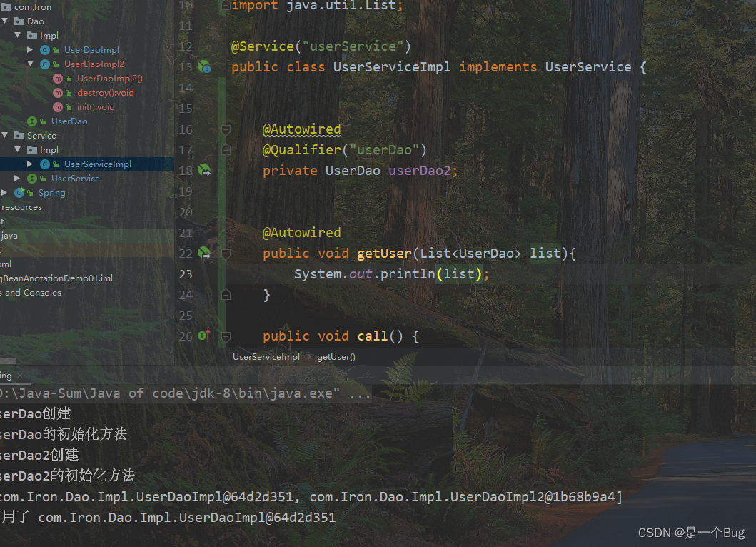The image size is (756, 547).
Task: Open UserDaoImpl2 in the project tree
Action: click(x=94, y=64)
